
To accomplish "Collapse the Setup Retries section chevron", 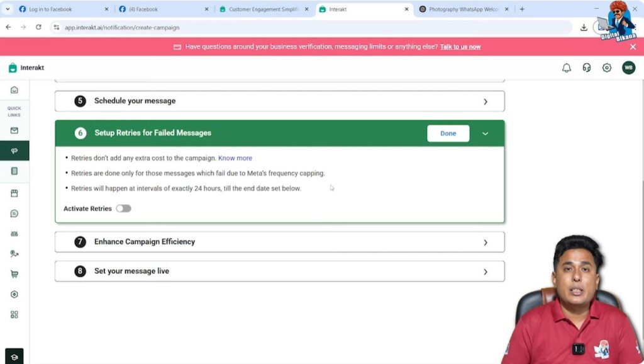I will coord(485,134).
